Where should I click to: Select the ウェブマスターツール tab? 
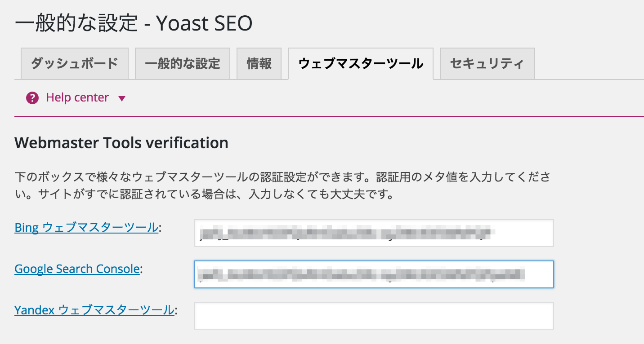pyautogui.click(x=361, y=64)
